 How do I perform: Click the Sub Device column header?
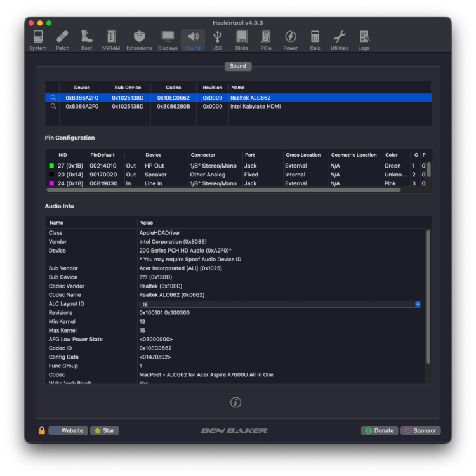[128, 88]
